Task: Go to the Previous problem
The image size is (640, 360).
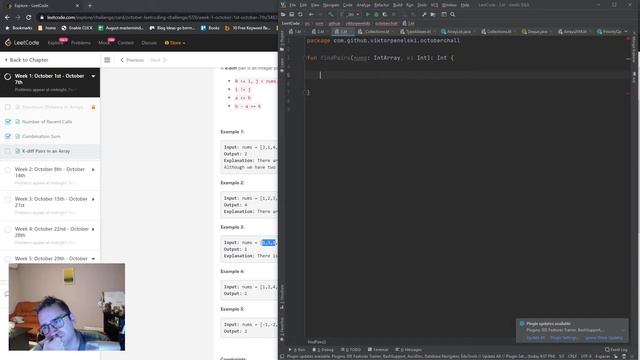Action: tap(132, 60)
